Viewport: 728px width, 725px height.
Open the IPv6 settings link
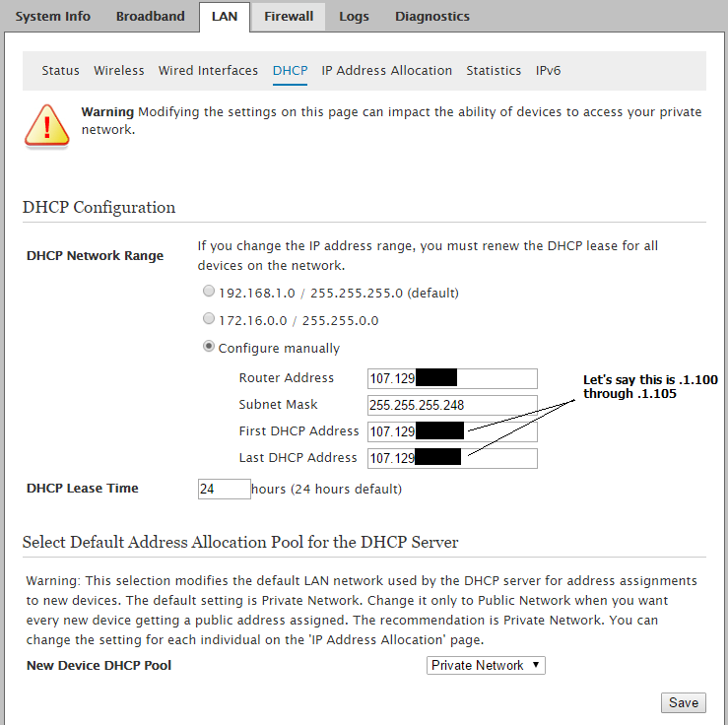(x=549, y=71)
